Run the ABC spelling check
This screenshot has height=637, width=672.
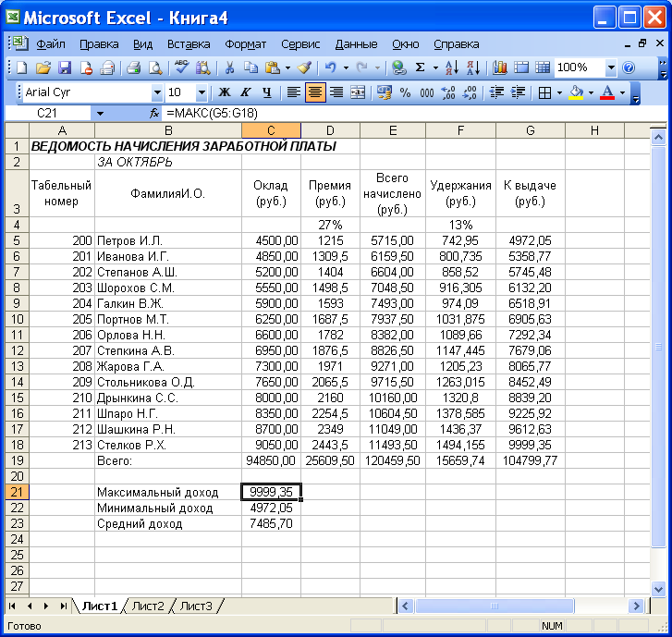[182, 67]
